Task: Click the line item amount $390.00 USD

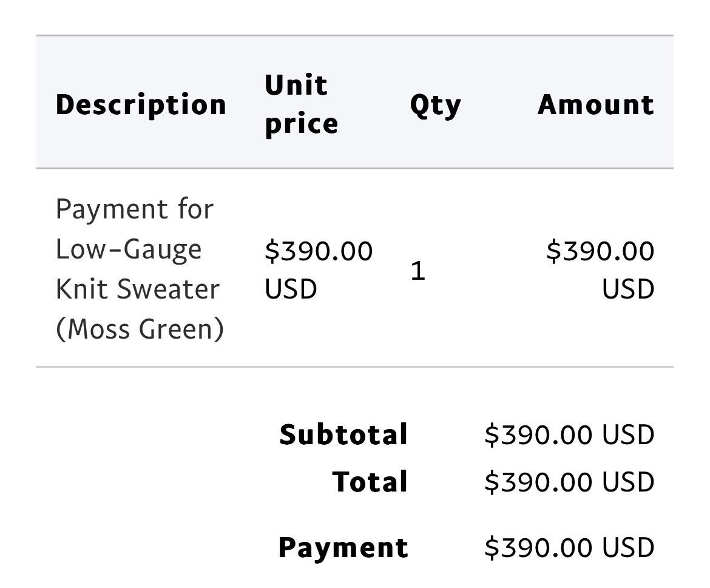Action: [600, 270]
